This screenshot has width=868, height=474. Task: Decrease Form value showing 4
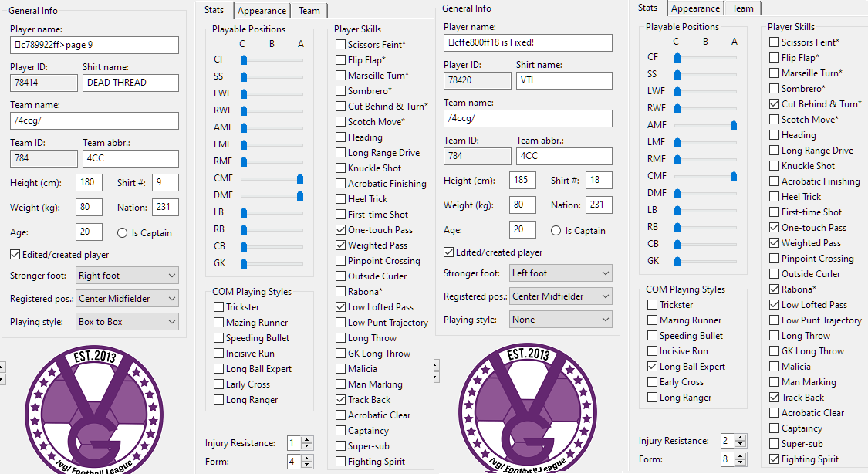pyautogui.click(x=306, y=465)
